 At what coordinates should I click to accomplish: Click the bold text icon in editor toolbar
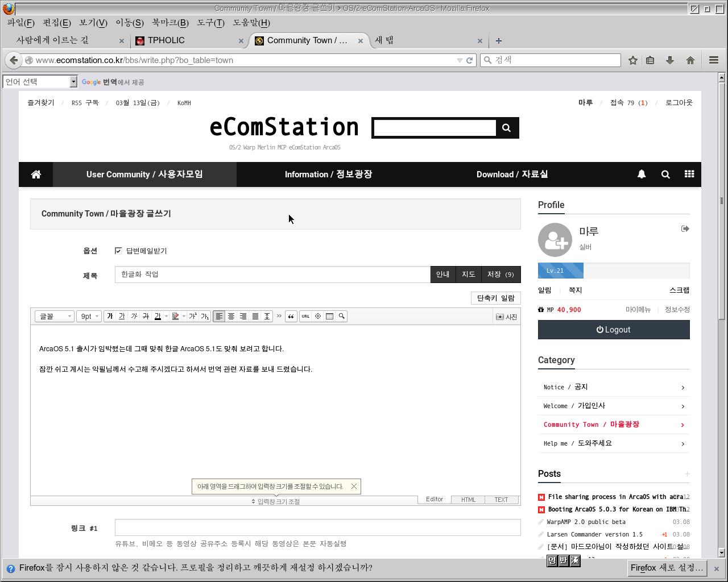110,317
